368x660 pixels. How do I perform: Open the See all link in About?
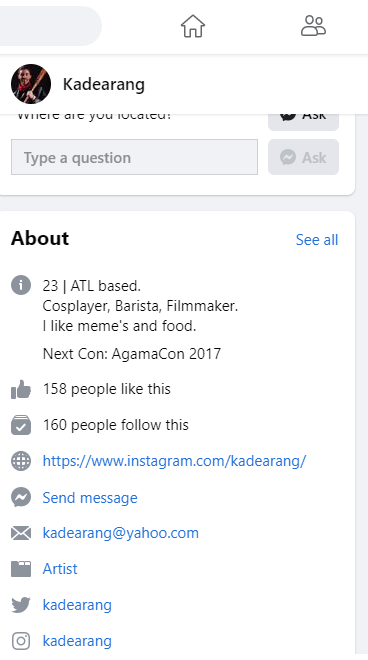tap(317, 240)
